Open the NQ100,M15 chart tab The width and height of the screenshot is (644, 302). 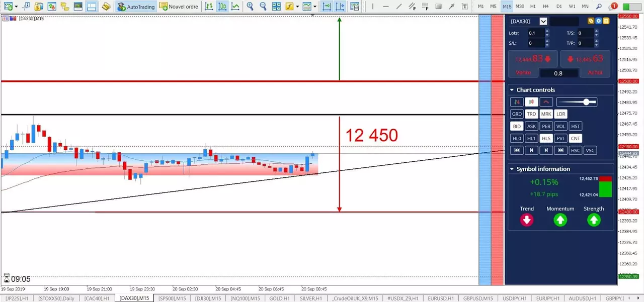246,298
